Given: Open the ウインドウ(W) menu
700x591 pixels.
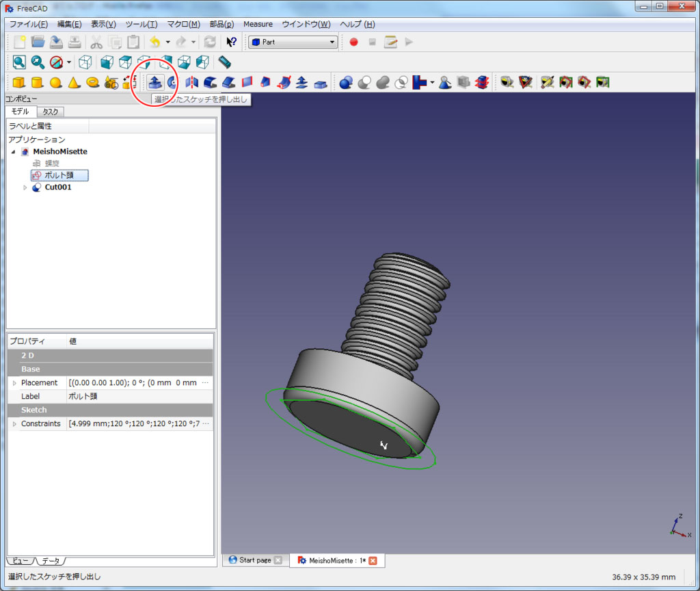Looking at the screenshot, I should (x=306, y=24).
